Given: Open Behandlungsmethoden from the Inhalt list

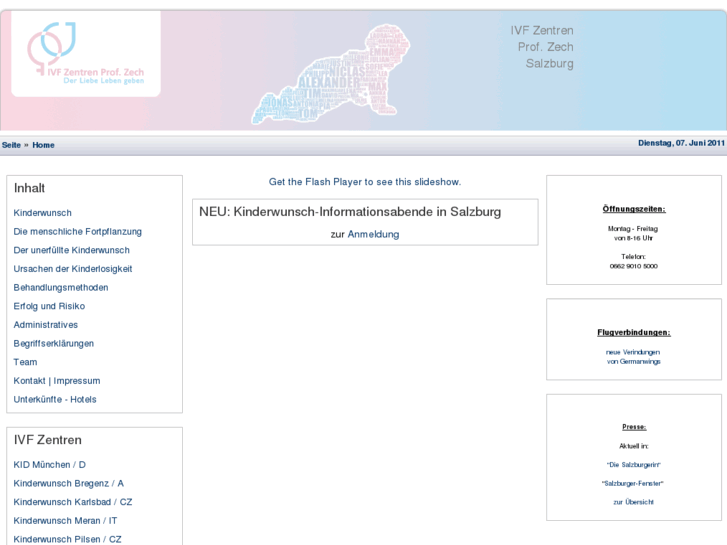Looking at the screenshot, I should 61,287.
